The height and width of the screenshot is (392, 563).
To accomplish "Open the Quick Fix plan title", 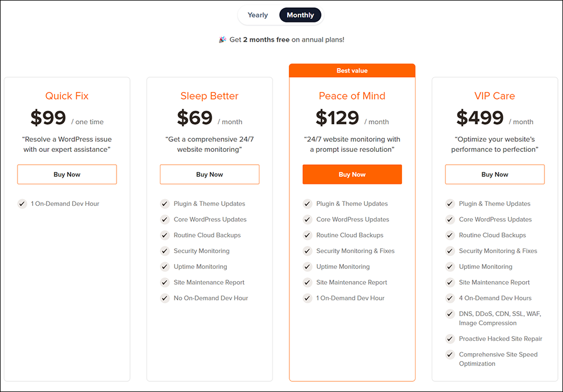I will click(66, 96).
